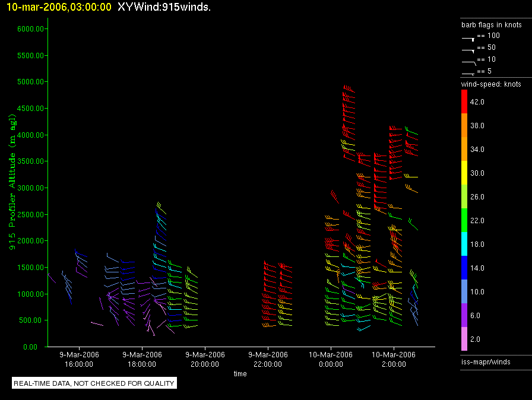Screen dimensions: 532x400
Task: Click the red 42.0 knots color swatch
Action: tap(464, 101)
